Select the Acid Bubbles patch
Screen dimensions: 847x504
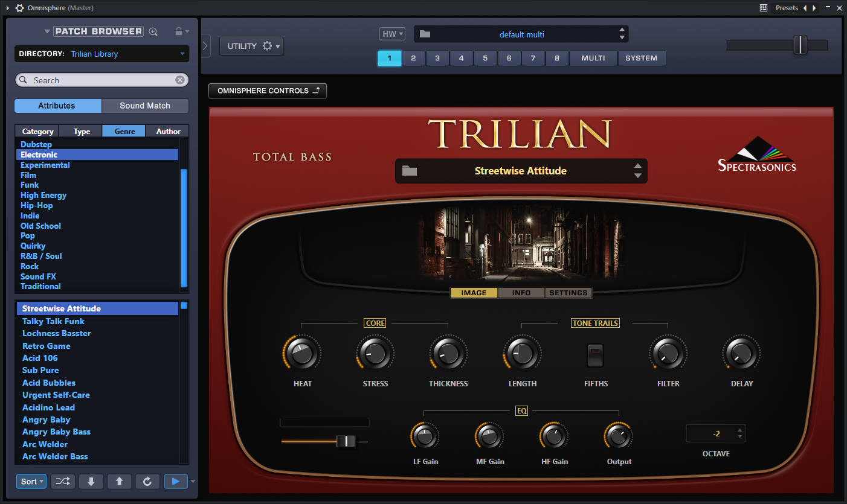coord(49,383)
